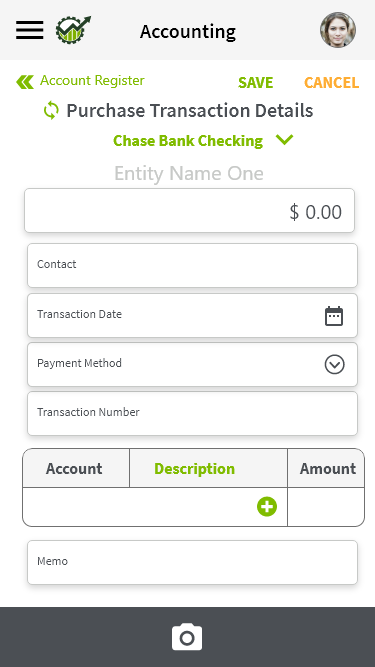375x667 pixels.
Task: Go back to Account Register
Action: 92,80
